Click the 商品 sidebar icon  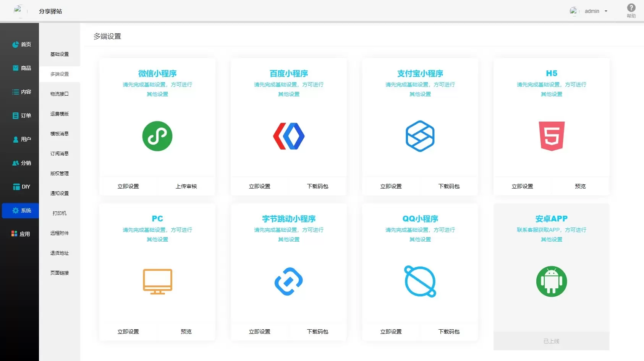(x=16, y=68)
